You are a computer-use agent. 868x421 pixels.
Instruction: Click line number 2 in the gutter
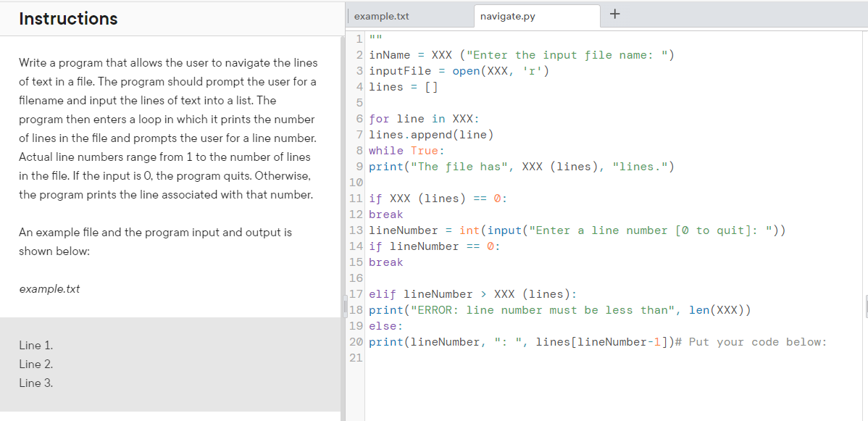tap(359, 55)
